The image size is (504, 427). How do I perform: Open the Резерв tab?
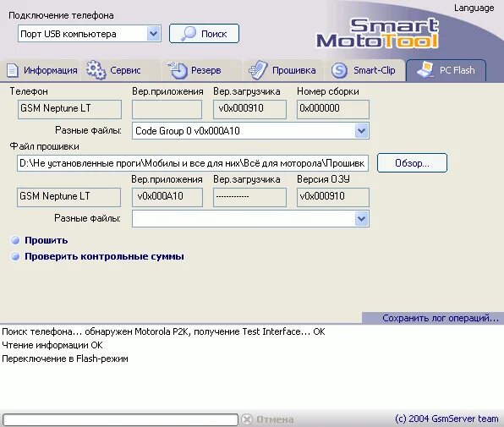pyautogui.click(x=202, y=70)
